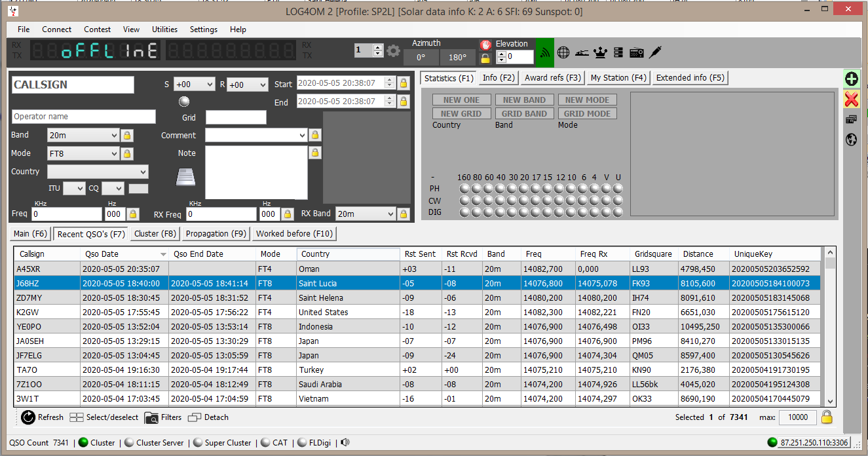Click the red stop hand icon
Screen dimensions: 868x456
pos(485,45)
